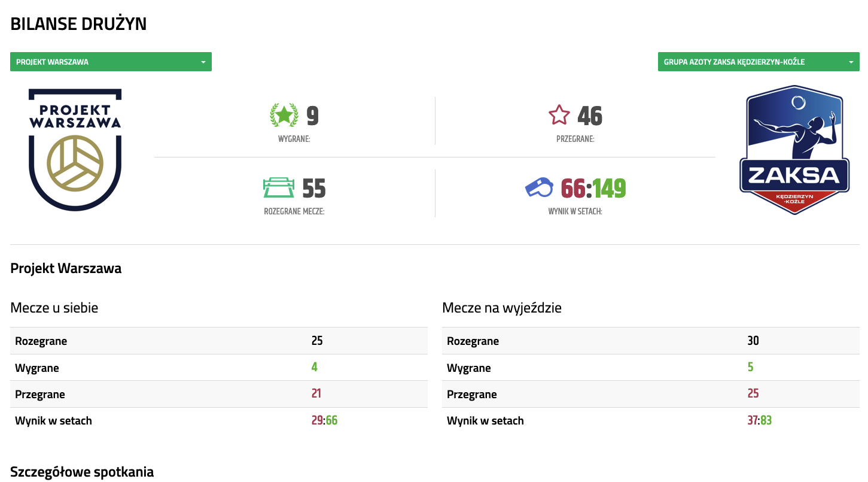Viewport: 868px width, 482px height.
Task: Click the Projekt Warszawa team logo
Action: tap(75, 150)
